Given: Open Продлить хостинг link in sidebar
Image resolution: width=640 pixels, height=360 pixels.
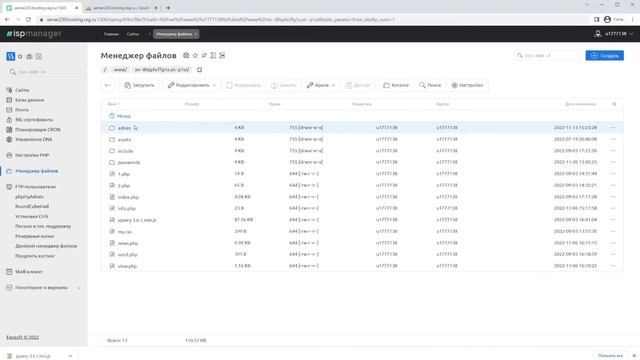Looking at the screenshot, I should [35, 256].
